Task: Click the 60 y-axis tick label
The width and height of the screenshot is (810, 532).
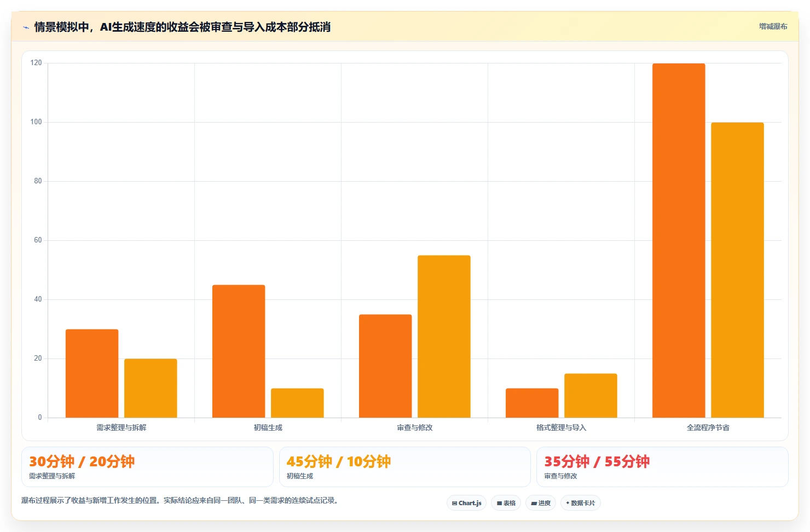Action: [x=38, y=240]
